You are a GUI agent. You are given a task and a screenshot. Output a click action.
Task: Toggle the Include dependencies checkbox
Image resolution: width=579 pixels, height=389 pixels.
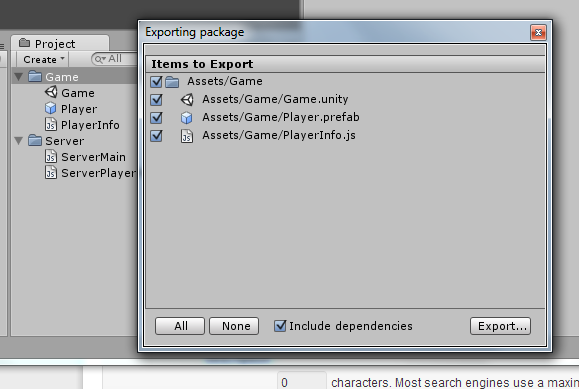280,326
